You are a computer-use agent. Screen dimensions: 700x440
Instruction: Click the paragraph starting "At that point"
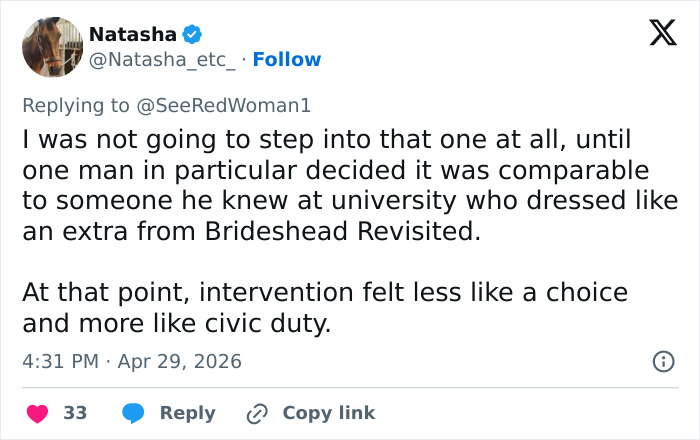pyautogui.click(x=325, y=308)
